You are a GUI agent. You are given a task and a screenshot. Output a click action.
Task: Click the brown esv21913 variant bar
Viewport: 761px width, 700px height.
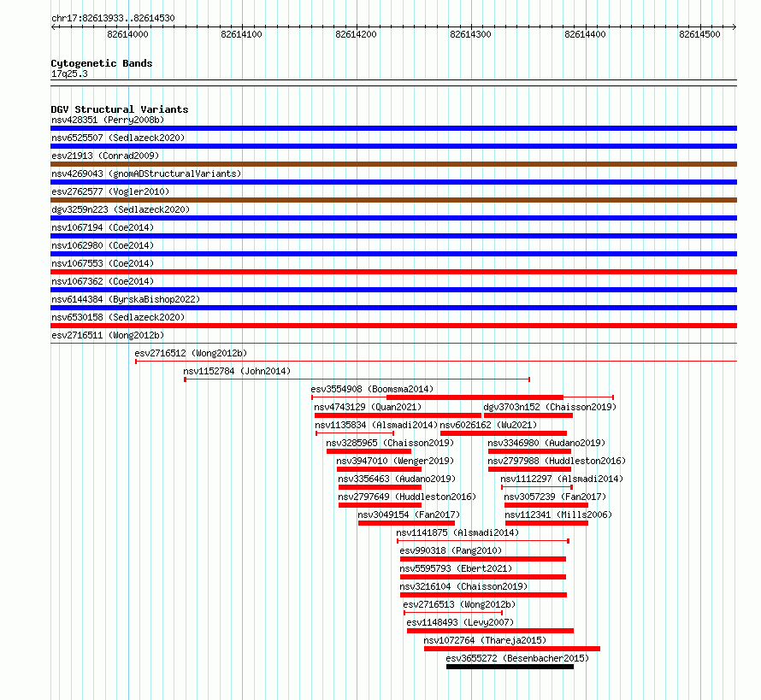393,164
